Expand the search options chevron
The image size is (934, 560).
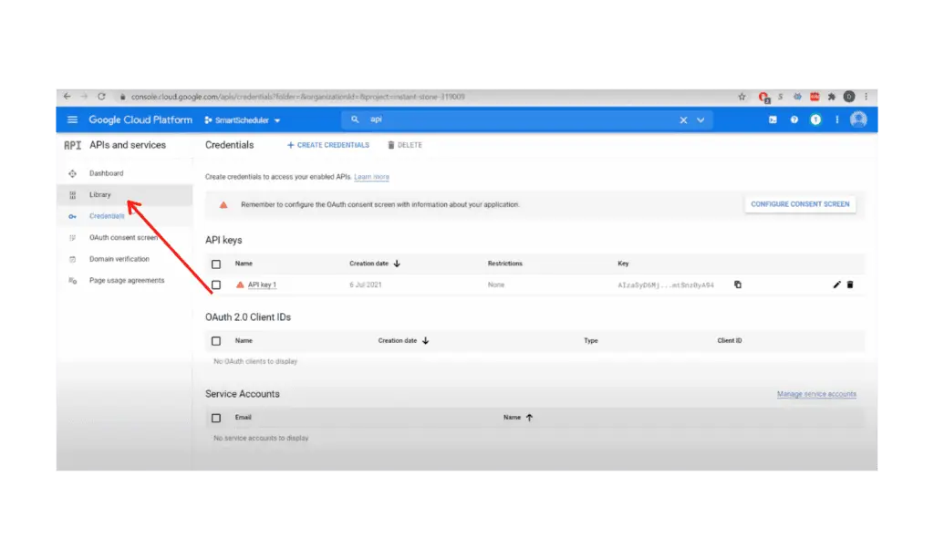coord(700,120)
